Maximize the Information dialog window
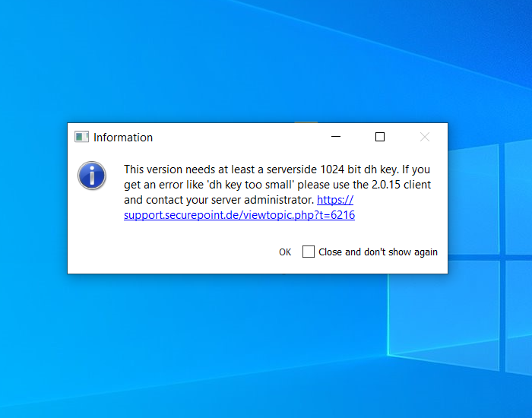 (x=380, y=137)
